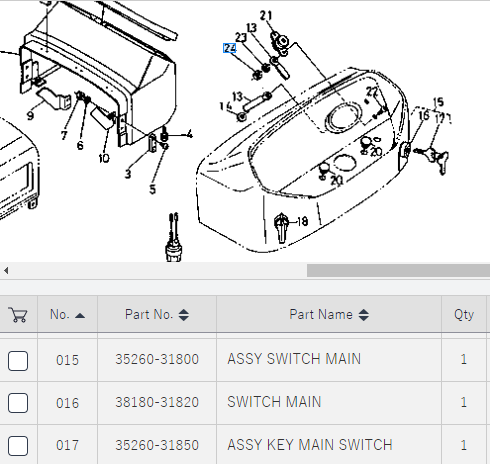The image size is (490, 464).
Task: Click part number 35260-31800
Action: tap(157, 359)
